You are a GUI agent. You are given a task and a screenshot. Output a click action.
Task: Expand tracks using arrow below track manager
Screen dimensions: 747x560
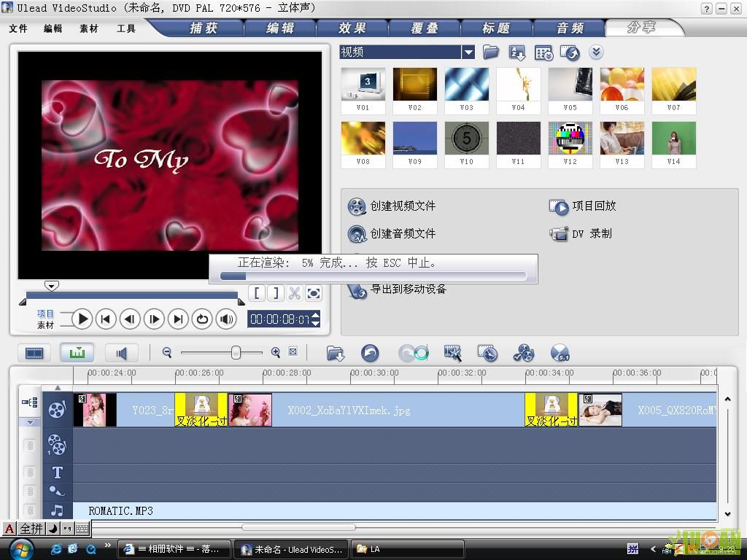30,422
